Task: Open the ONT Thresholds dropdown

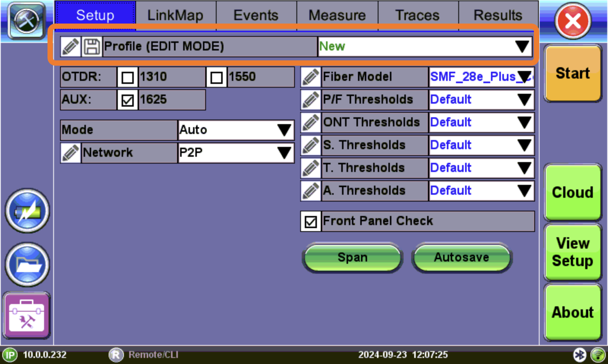Action: point(481,123)
